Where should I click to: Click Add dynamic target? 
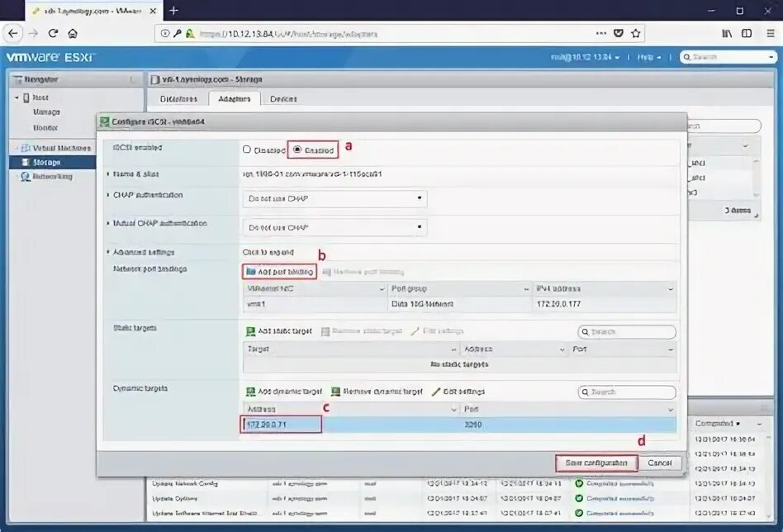pyautogui.click(x=284, y=392)
